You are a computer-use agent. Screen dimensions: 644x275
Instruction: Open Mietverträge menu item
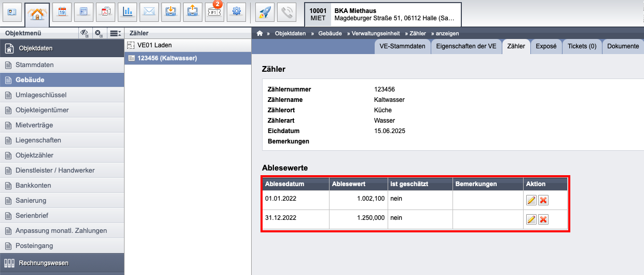(62, 125)
